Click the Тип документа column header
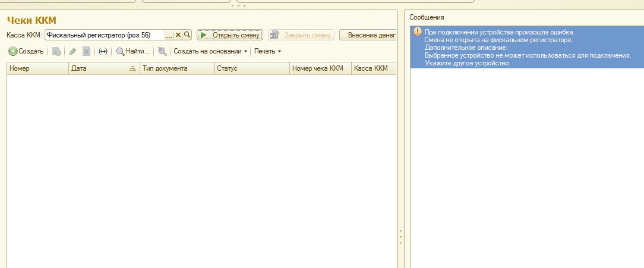This screenshot has width=644, height=268. coord(178,69)
